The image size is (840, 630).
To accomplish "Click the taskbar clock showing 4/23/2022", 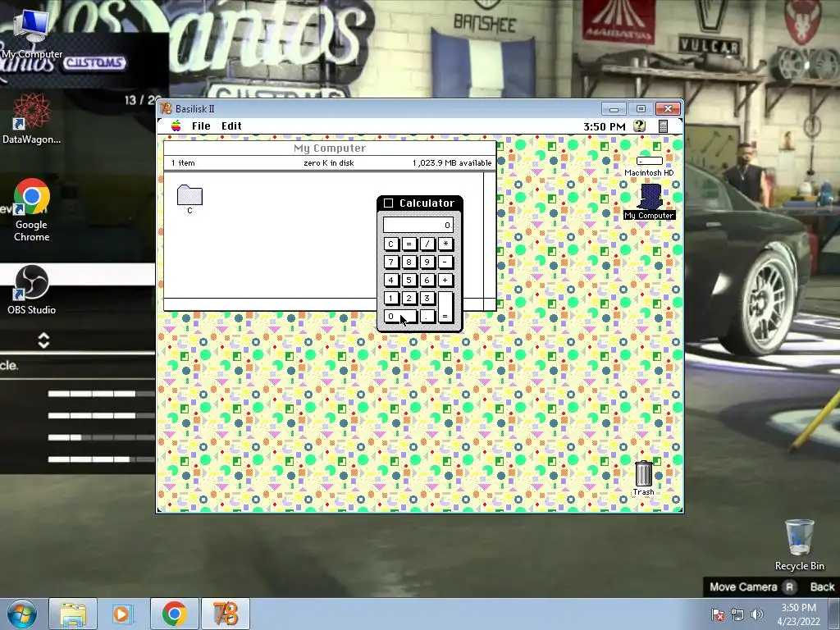I will pos(798,614).
